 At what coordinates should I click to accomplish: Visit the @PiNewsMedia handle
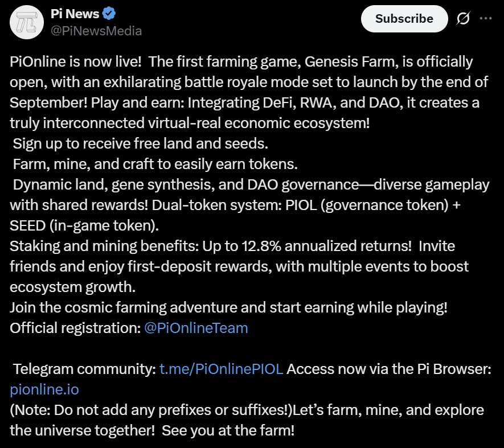(x=96, y=31)
